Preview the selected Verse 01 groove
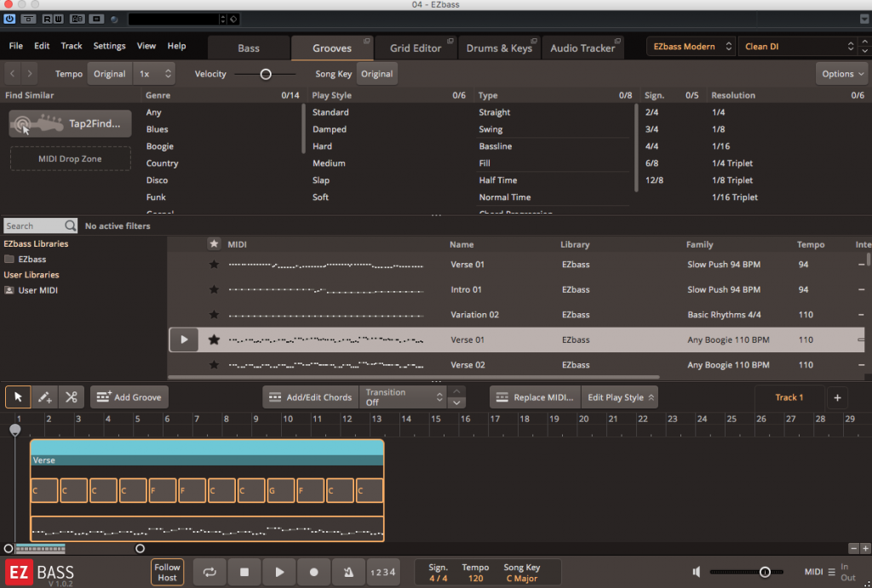The width and height of the screenshot is (872, 588). pyautogui.click(x=184, y=340)
